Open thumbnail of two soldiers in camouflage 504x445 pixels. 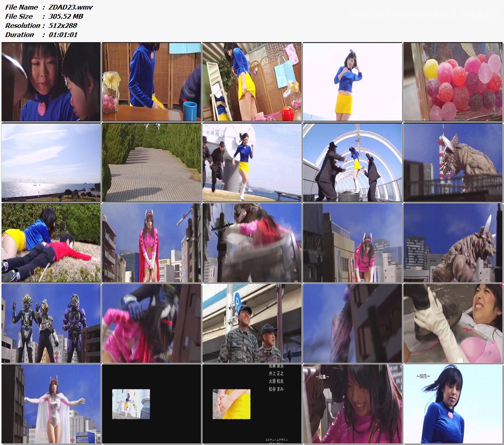(x=252, y=323)
